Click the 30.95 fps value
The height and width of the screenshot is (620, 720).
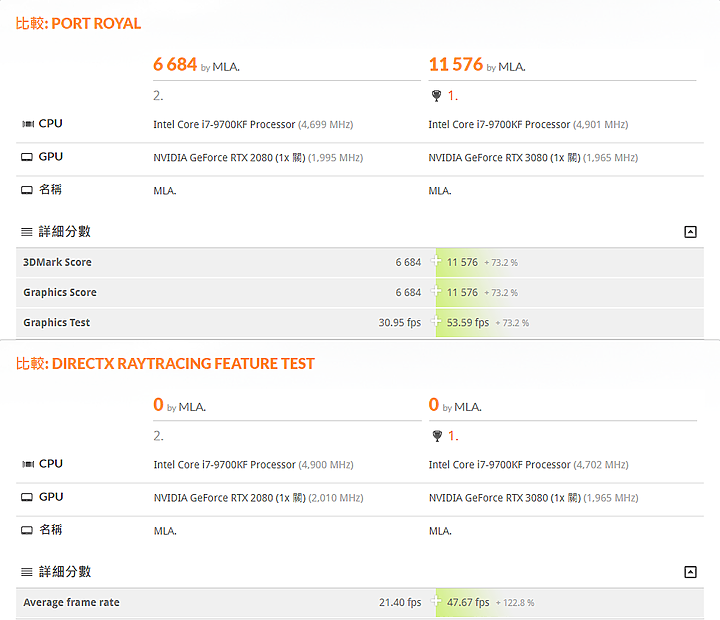tap(399, 323)
